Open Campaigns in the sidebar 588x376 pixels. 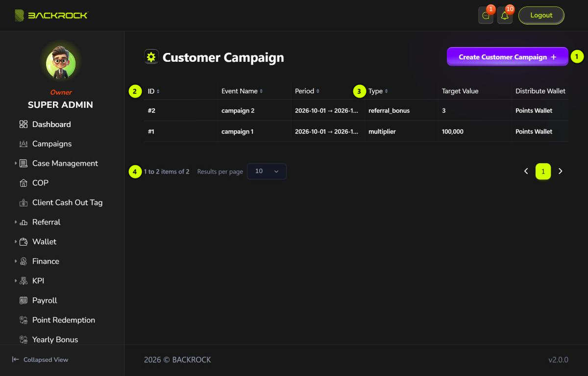(x=52, y=144)
